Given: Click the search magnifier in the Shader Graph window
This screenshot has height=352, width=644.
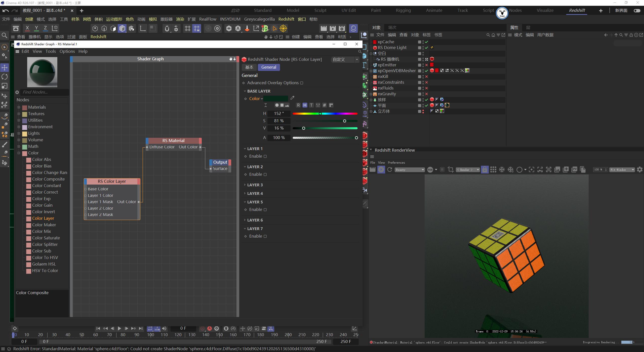Looking at the screenshot, I should (360, 52).
